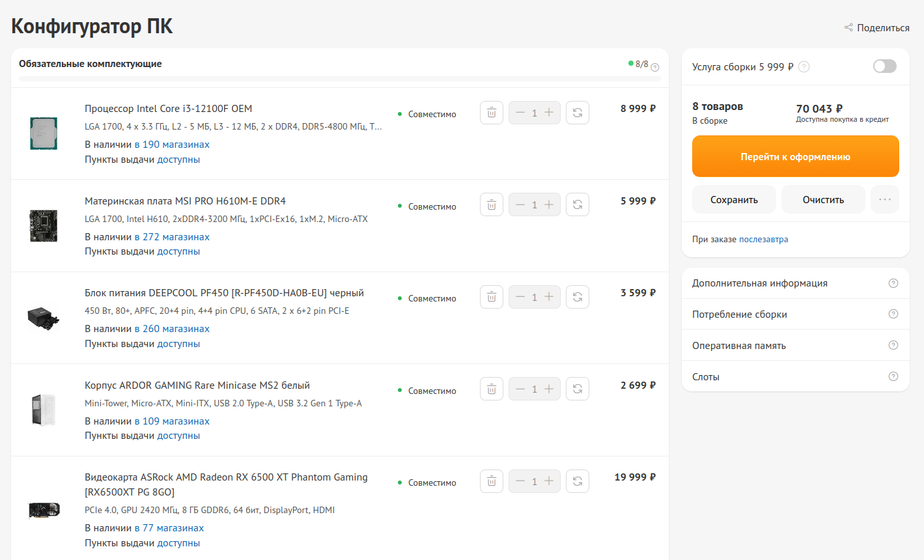Open the three-dots more options menu
Screen dimensions: 924x560
click(x=884, y=199)
